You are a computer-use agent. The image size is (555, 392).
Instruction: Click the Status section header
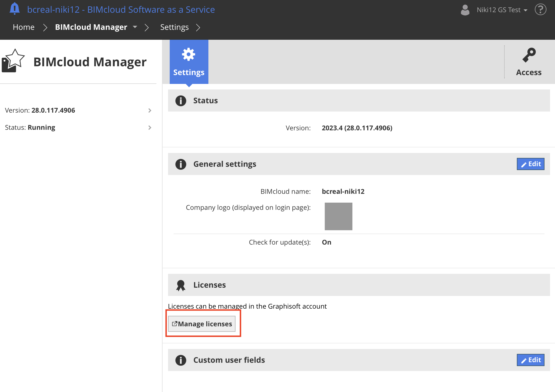(x=359, y=100)
